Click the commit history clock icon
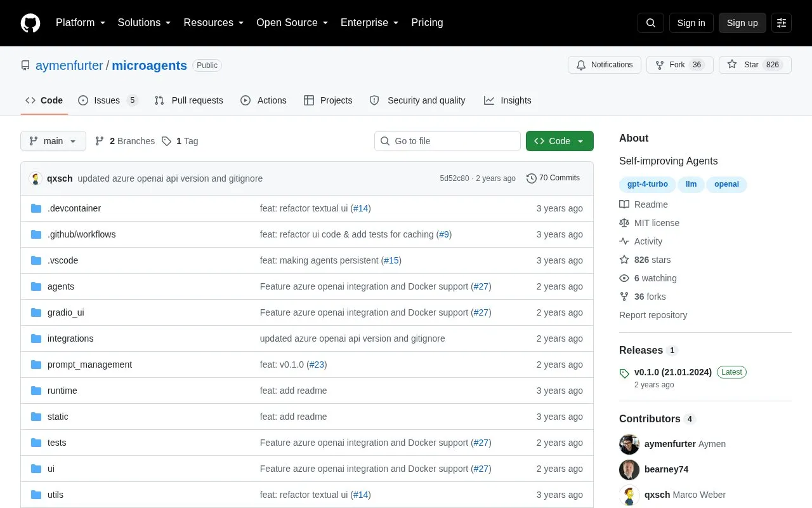This screenshot has height=508, width=812. 532,178
